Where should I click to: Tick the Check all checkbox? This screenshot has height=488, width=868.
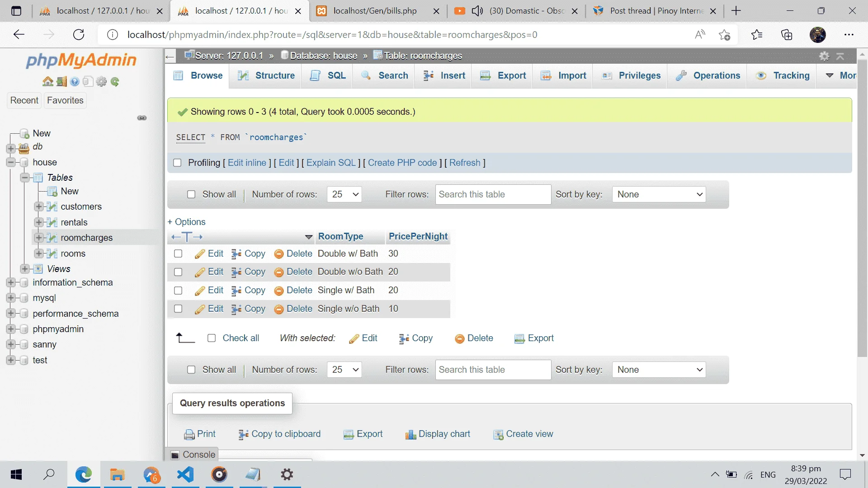point(211,338)
